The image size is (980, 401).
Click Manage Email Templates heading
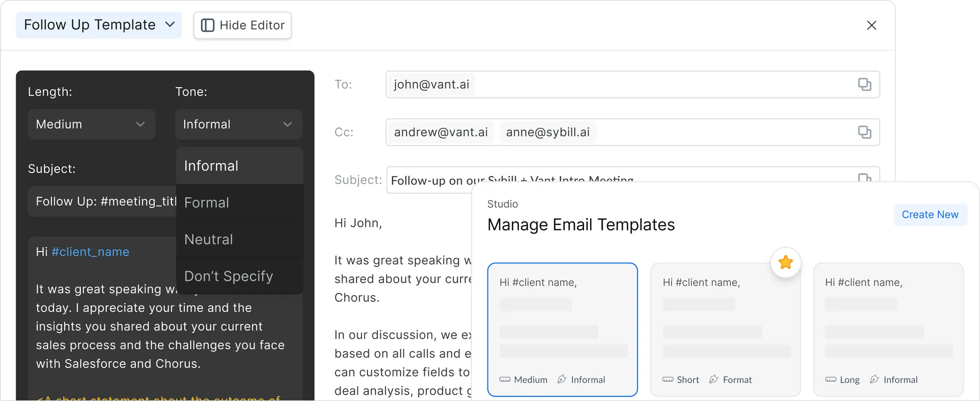[581, 225]
